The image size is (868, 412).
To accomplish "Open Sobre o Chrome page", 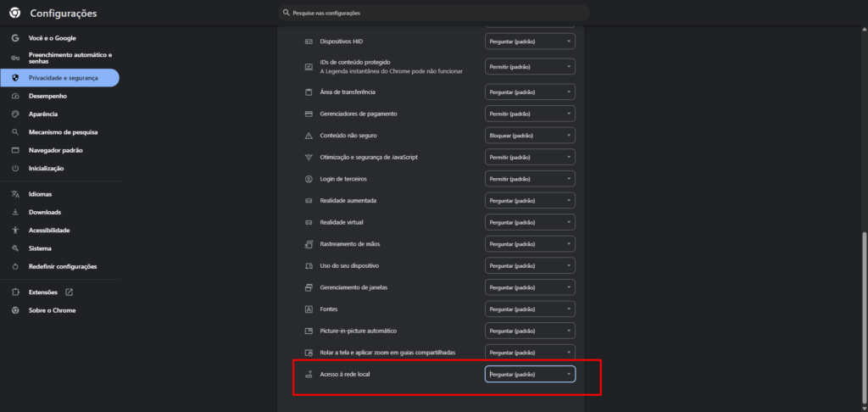I will [x=52, y=310].
